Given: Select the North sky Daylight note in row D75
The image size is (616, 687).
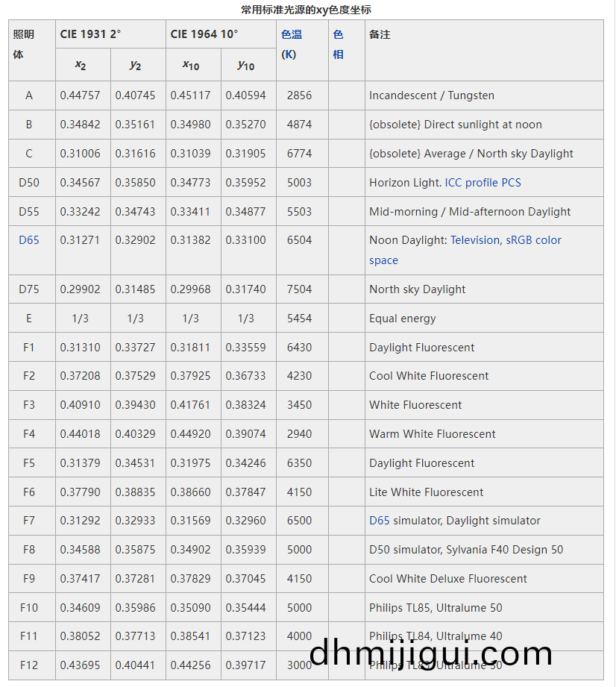Looking at the screenshot, I should [417, 289].
